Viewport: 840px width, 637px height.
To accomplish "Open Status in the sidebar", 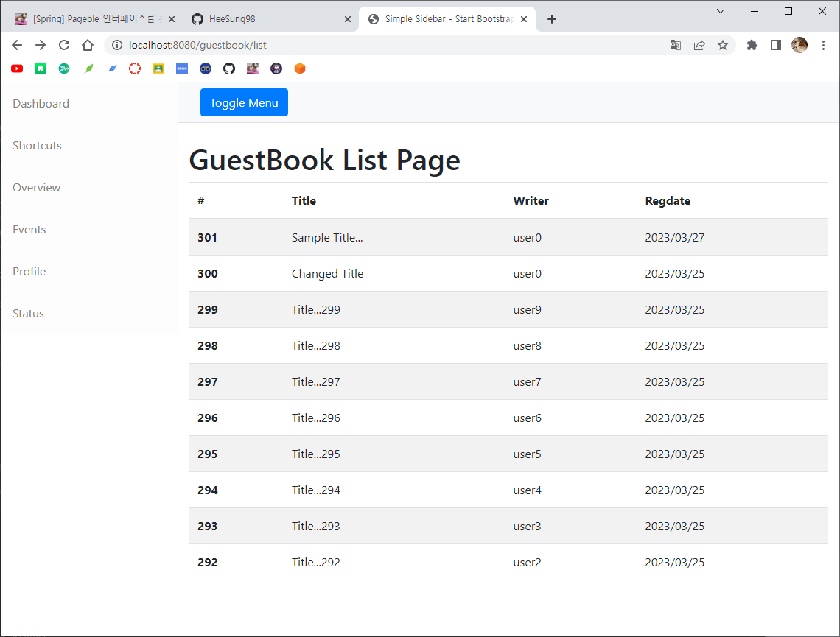I will tap(89, 314).
